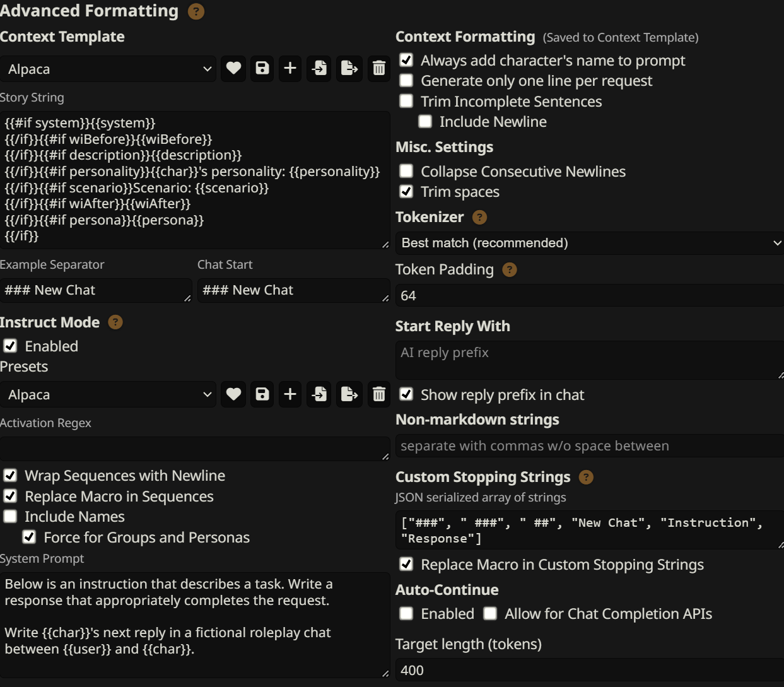This screenshot has width=784, height=687.
Task: Open the Context Template Alpaca dropdown
Action: 108,69
